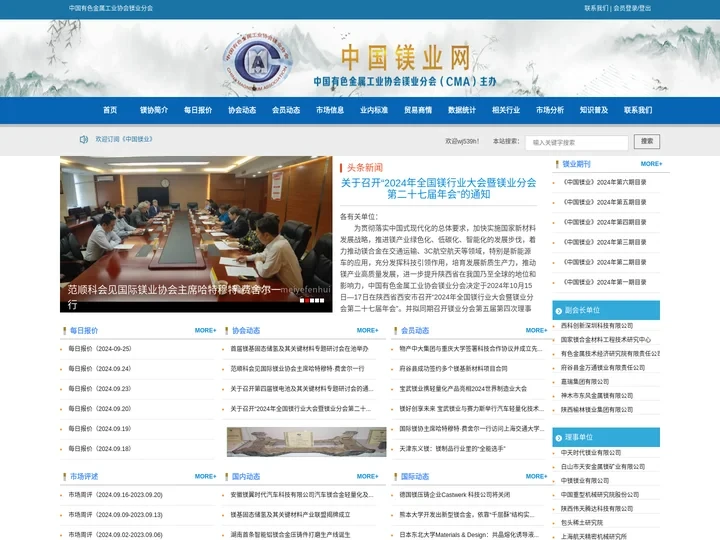Open 中镁镁业有限公司 link
This screenshot has height=540, width=720.
tap(585, 481)
